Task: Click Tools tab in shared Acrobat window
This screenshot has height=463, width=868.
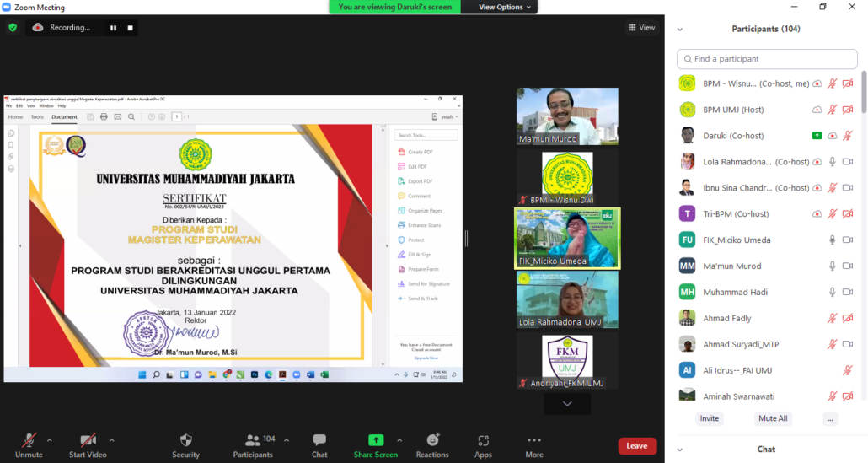Action: (37, 117)
